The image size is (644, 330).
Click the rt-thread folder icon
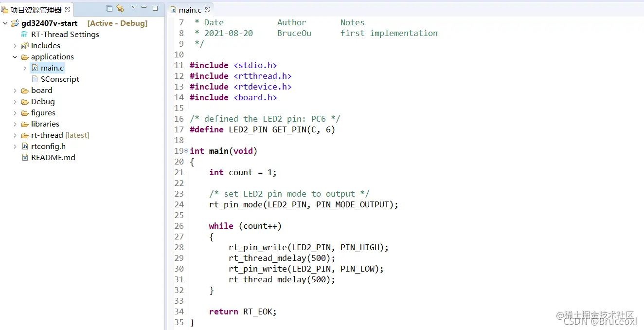(x=25, y=135)
